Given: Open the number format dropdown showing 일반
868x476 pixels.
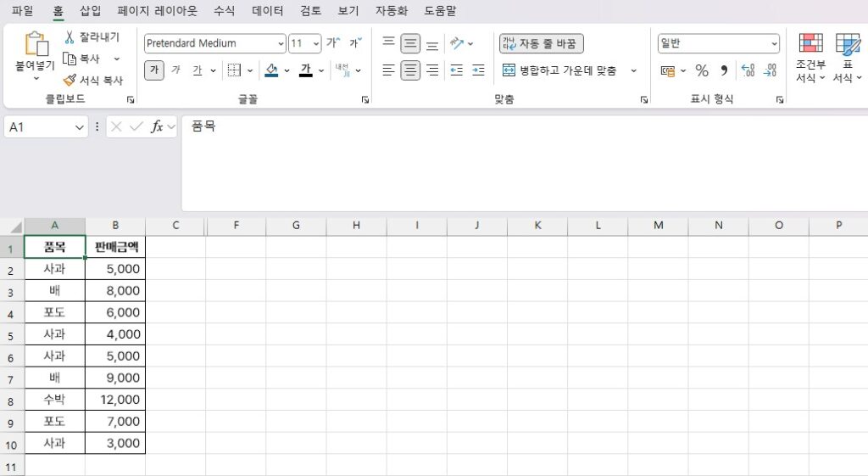Looking at the screenshot, I should coord(774,43).
